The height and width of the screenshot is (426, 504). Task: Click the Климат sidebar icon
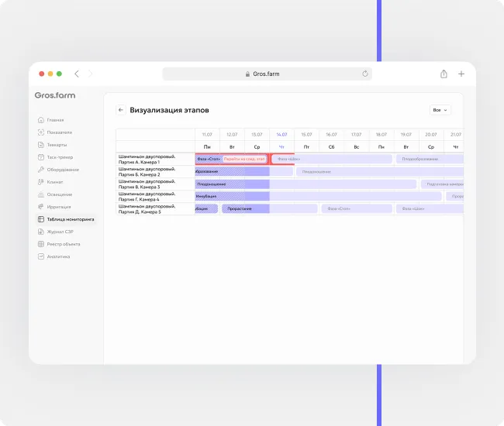tap(40, 182)
